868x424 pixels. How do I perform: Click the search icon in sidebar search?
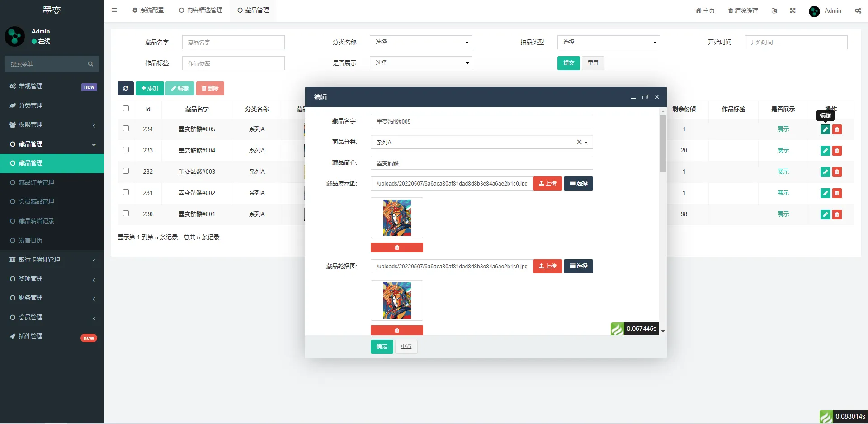click(90, 64)
